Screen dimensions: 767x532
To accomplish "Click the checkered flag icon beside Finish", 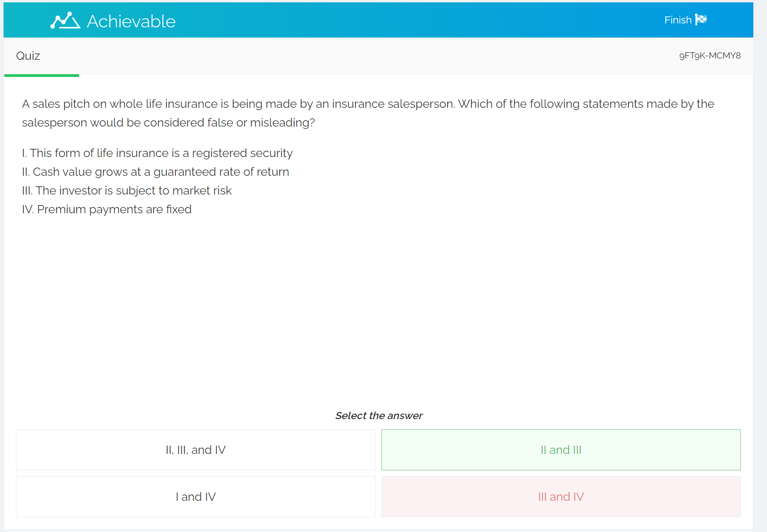I will tap(701, 20).
